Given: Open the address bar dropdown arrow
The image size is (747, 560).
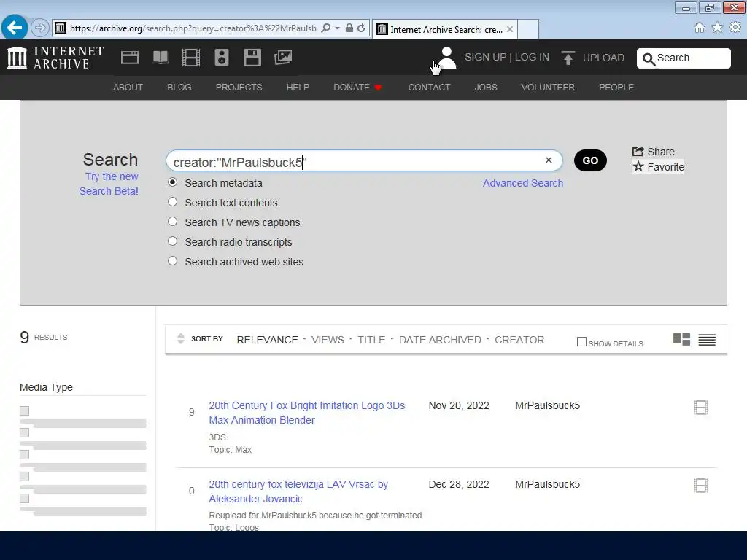Looking at the screenshot, I should pyautogui.click(x=337, y=28).
